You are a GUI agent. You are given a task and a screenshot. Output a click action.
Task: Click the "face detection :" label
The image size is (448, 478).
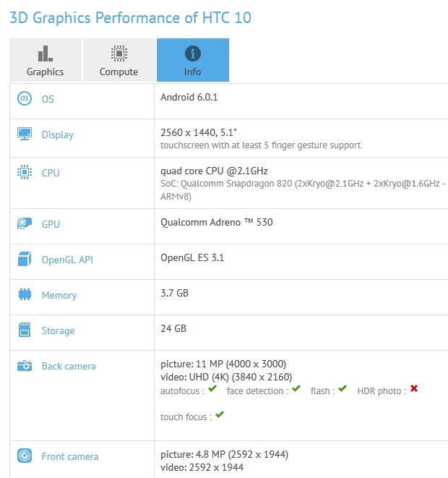tap(258, 390)
